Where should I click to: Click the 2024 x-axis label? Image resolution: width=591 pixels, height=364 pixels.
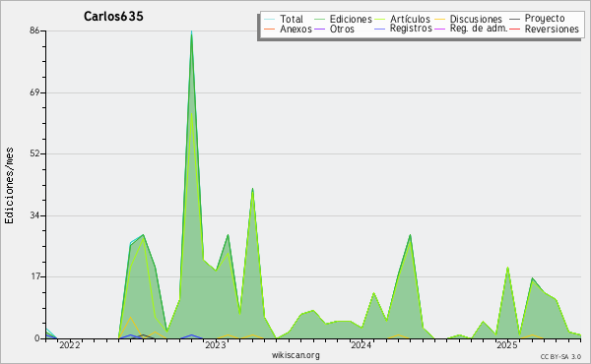point(361,345)
